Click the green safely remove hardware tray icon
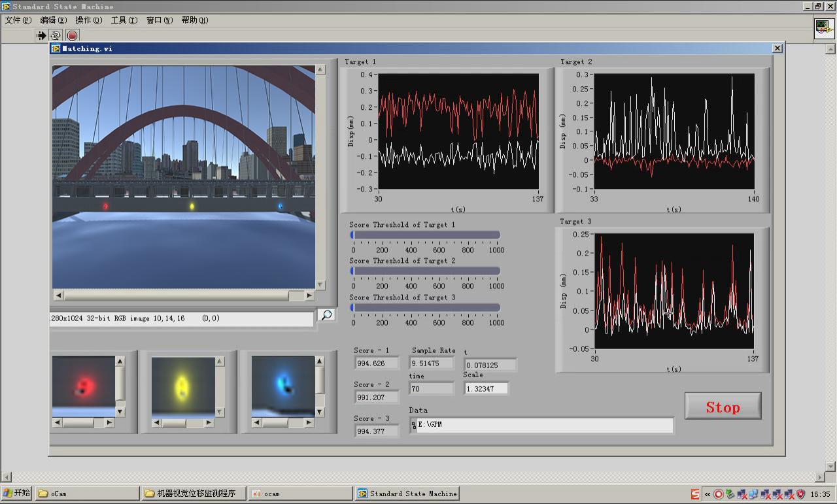The height and width of the screenshot is (504, 837). tap(730, 494)
